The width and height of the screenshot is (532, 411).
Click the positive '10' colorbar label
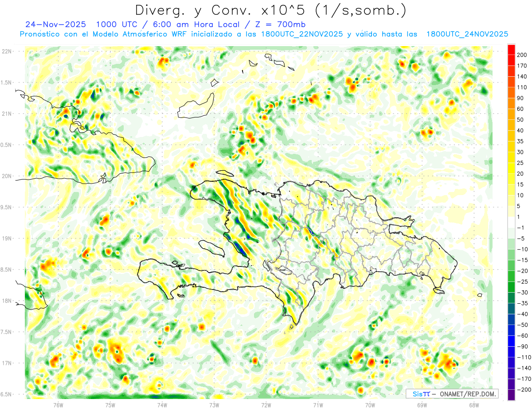tap(520, 195)
